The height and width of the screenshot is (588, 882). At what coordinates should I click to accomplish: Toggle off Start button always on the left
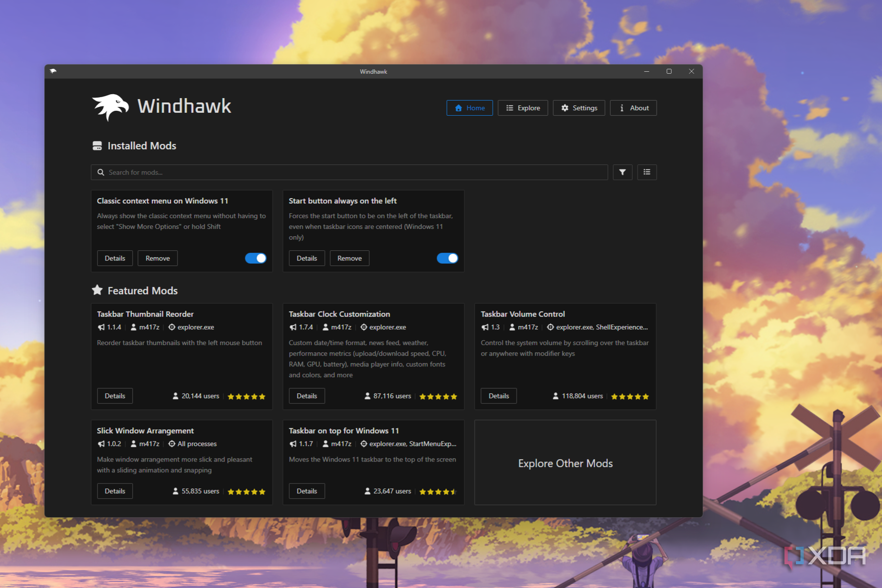(x=447, y=258)
